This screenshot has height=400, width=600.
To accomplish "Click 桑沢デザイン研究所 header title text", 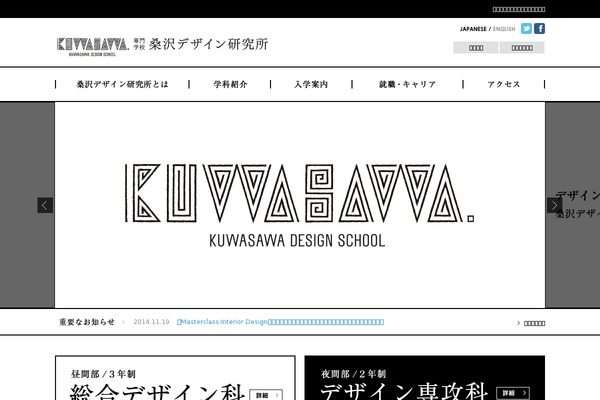I will [209, 44].
